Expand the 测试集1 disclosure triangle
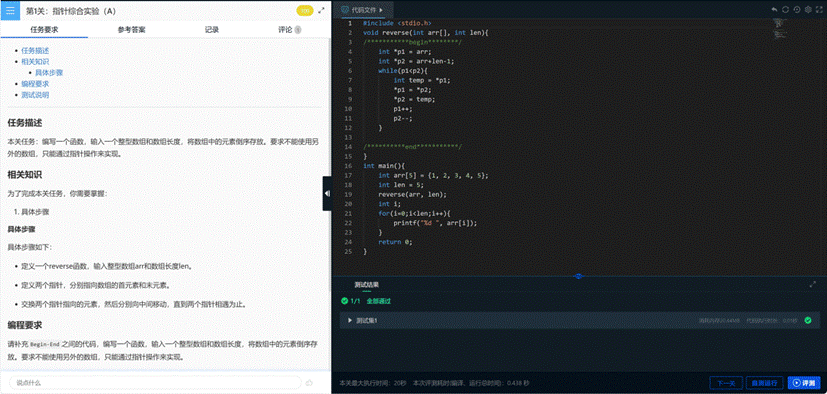 coord(350,320)
